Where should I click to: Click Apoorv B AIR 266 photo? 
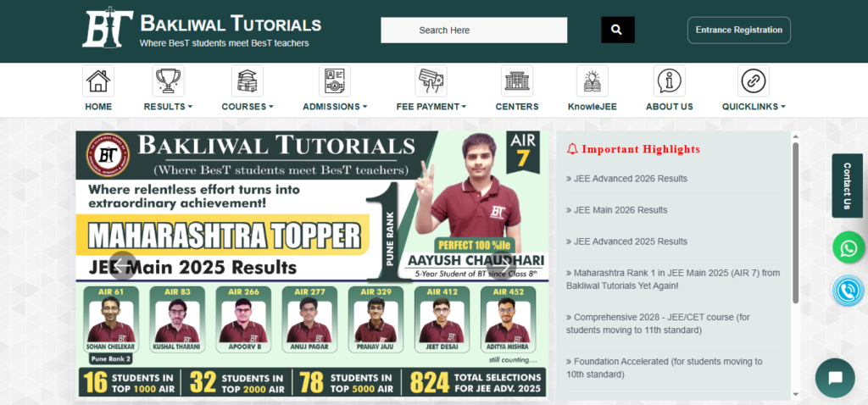point(243,321)
